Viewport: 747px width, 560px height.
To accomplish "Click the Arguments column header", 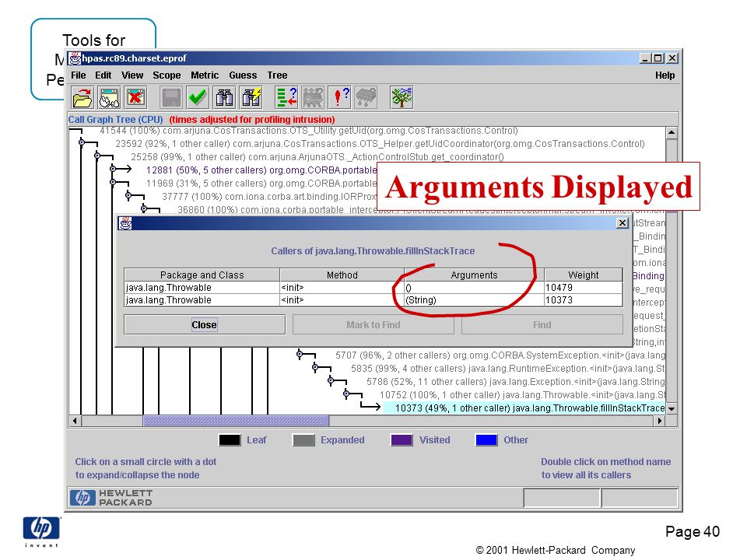I will [x=474, y=275].
